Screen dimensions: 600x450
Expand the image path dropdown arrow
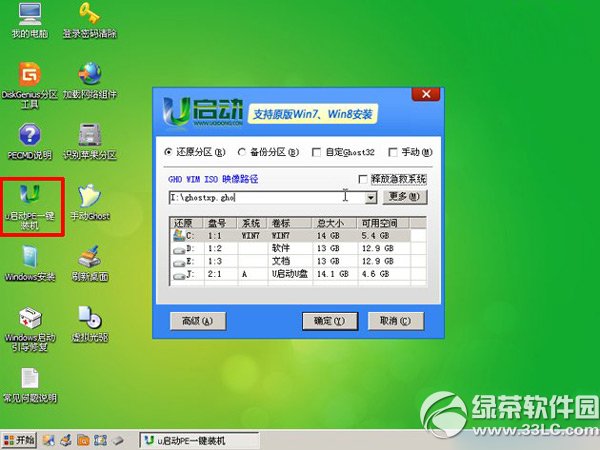click(370, 198)
